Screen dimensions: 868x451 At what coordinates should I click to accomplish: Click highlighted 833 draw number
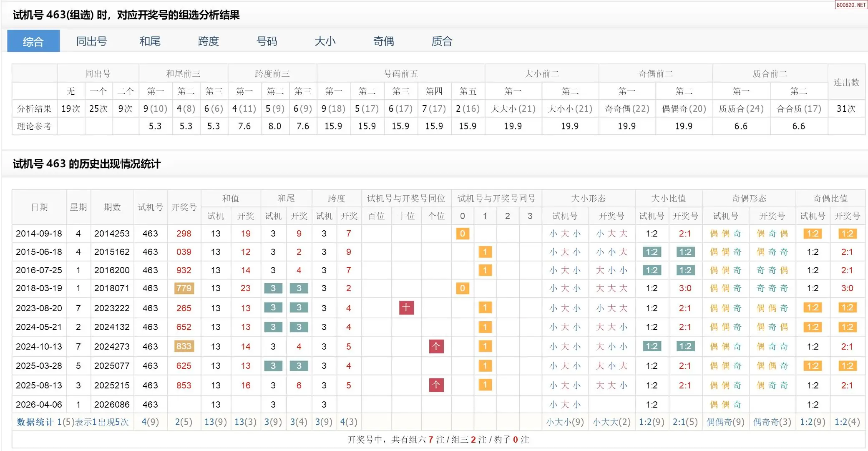point(184,346)
